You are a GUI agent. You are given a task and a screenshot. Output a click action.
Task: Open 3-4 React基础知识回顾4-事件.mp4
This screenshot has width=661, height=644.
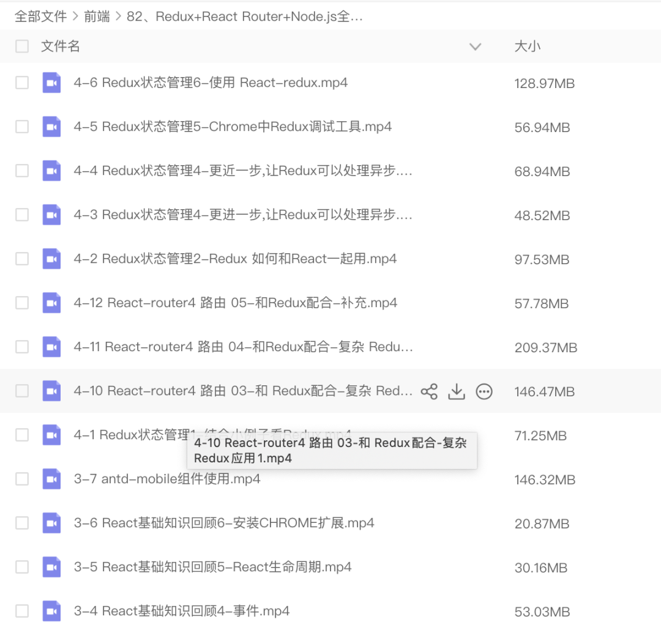[x=182, y=611]
